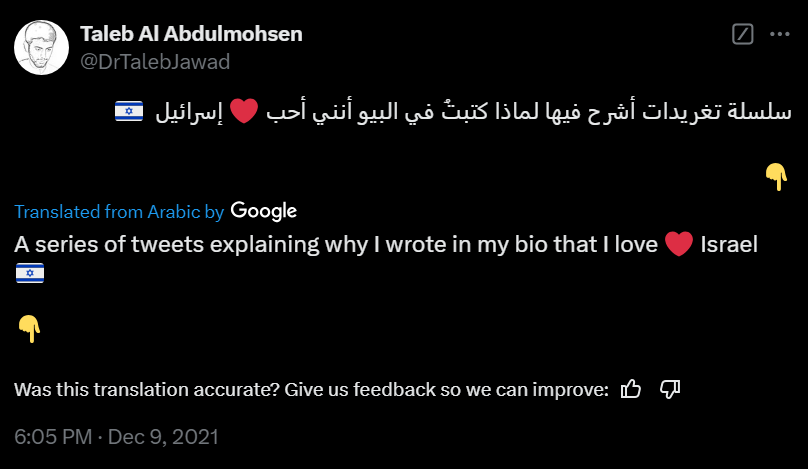The image size is (808, 469).
Task: Click the word "Israel" in the English translation
Action: [730, 244]
